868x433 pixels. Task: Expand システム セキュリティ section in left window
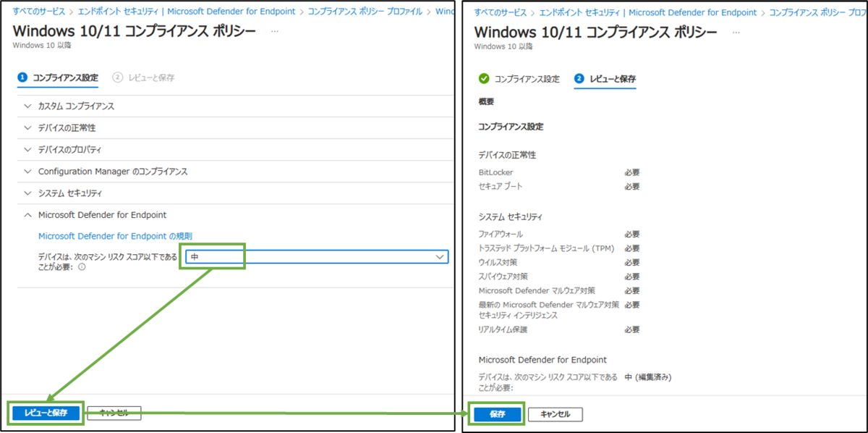(234, 193)
